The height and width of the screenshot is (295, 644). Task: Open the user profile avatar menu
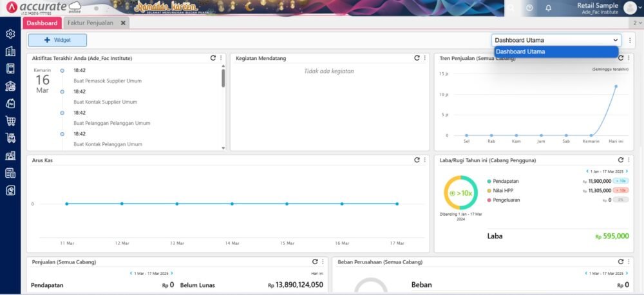pyautogui.click(x=629, y=8)
